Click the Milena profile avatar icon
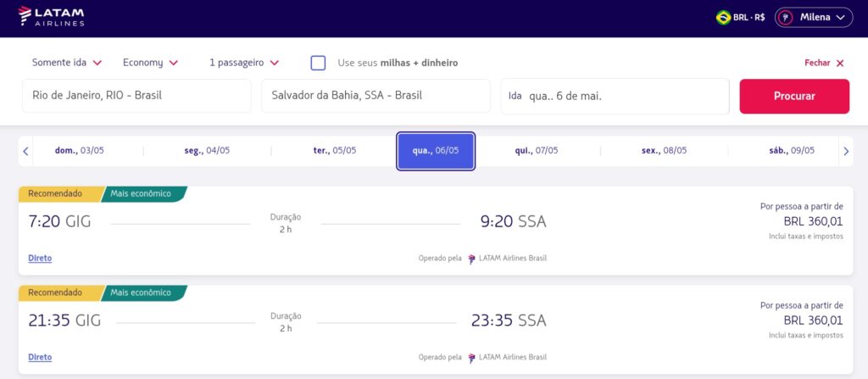The height and width of the screenshot is (379, 868). pos(786,17)
